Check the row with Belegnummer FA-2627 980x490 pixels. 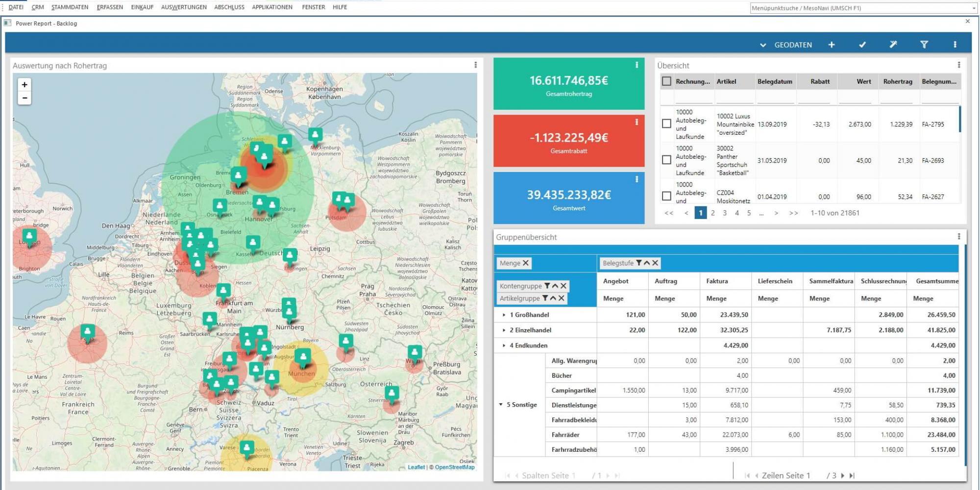(666, 196)
